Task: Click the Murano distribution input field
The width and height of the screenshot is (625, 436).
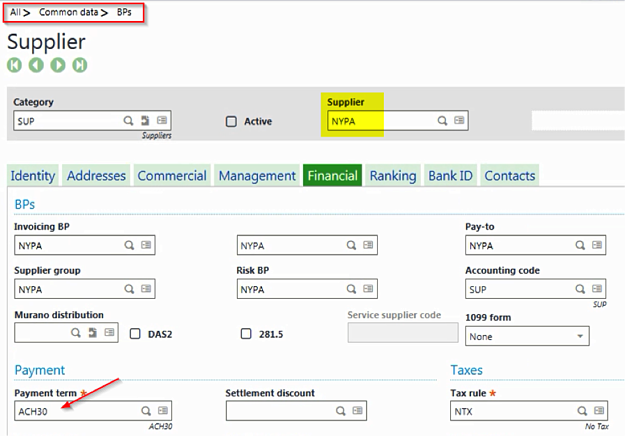Action: [40, 334]
